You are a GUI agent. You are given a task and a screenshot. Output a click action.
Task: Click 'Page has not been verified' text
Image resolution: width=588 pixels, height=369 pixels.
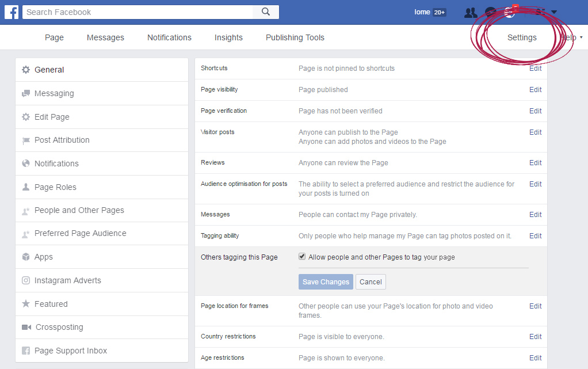(x=341, y=111)
